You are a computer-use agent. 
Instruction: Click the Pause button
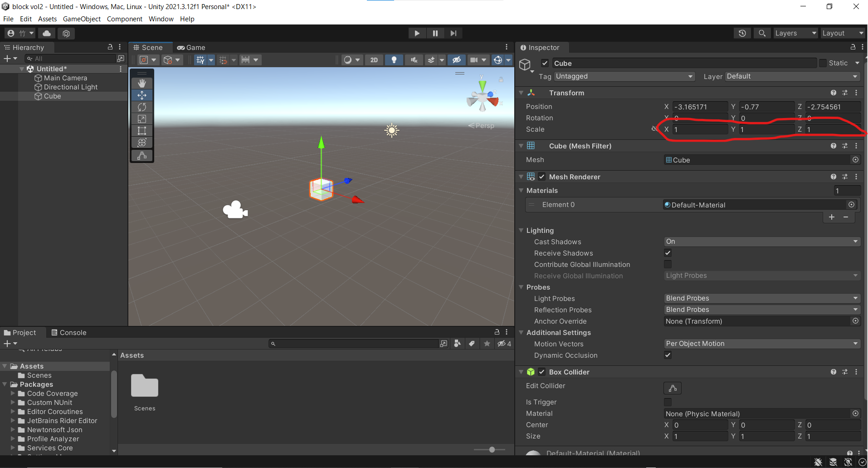[x=435, y=33]
